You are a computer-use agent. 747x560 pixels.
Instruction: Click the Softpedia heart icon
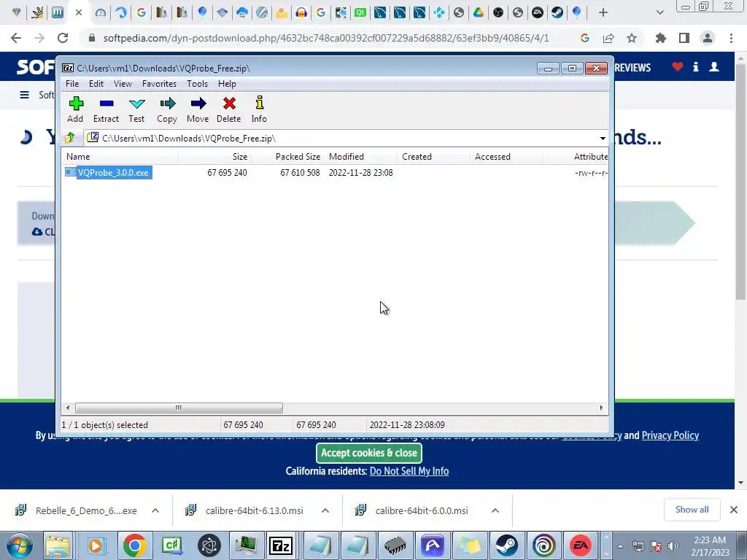click(x=678, y=66)
